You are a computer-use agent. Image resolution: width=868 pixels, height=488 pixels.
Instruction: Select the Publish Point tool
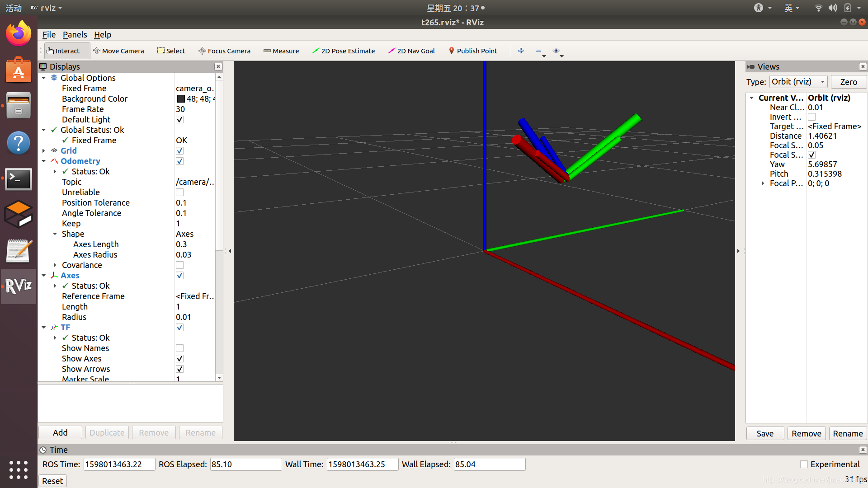point(475,51)
